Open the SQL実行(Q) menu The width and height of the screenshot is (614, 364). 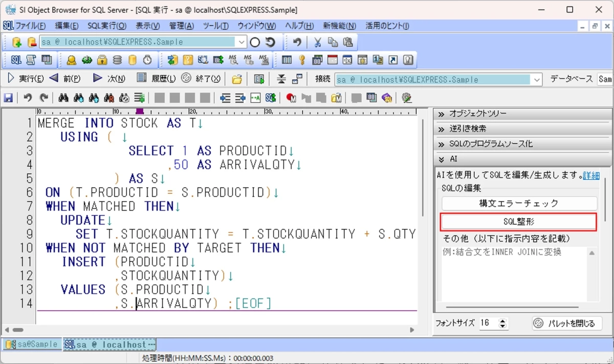[106, 26]
